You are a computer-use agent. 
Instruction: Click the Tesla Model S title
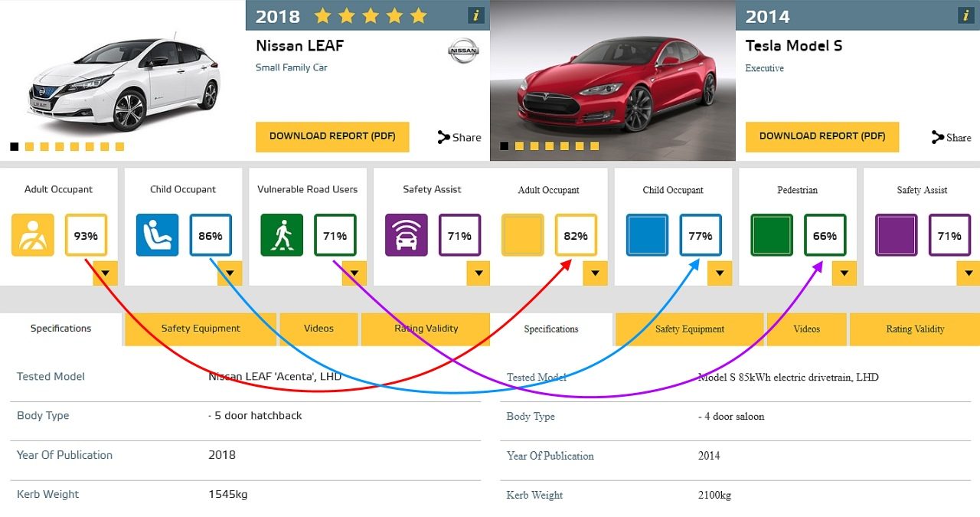pos(794,46)
